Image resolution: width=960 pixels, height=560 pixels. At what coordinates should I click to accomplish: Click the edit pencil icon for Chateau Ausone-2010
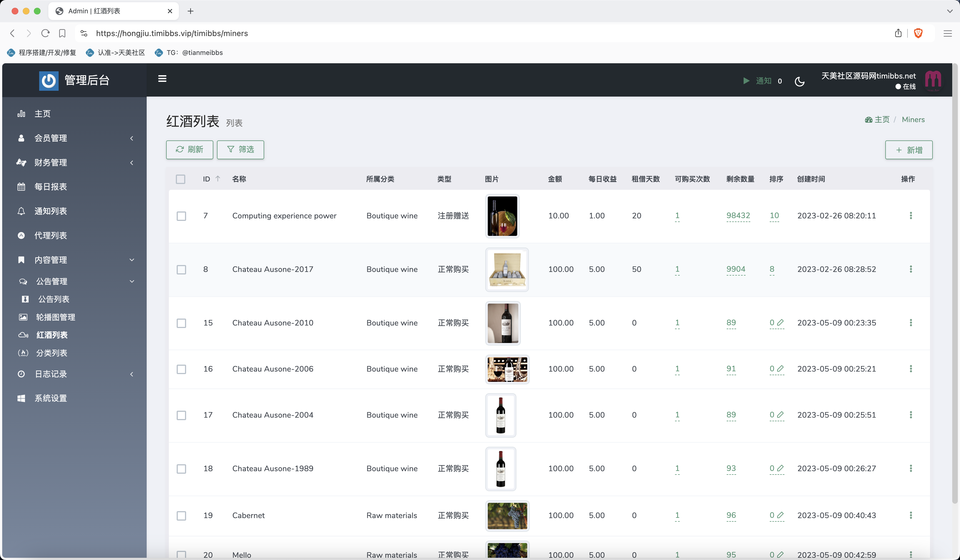[x=780, y=323]
